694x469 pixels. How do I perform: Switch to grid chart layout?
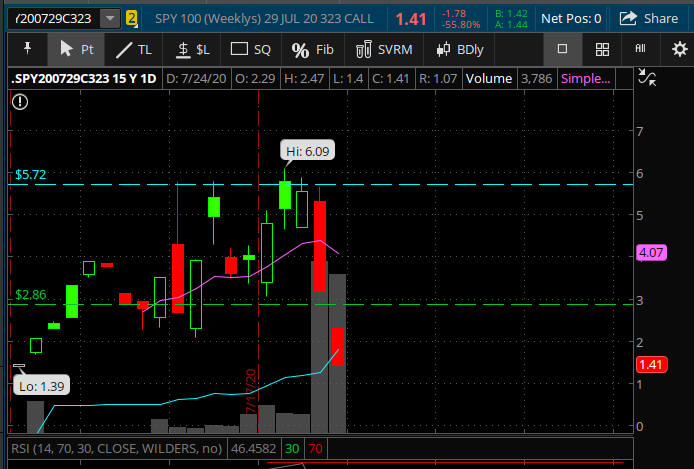click(x=602, y=49)
